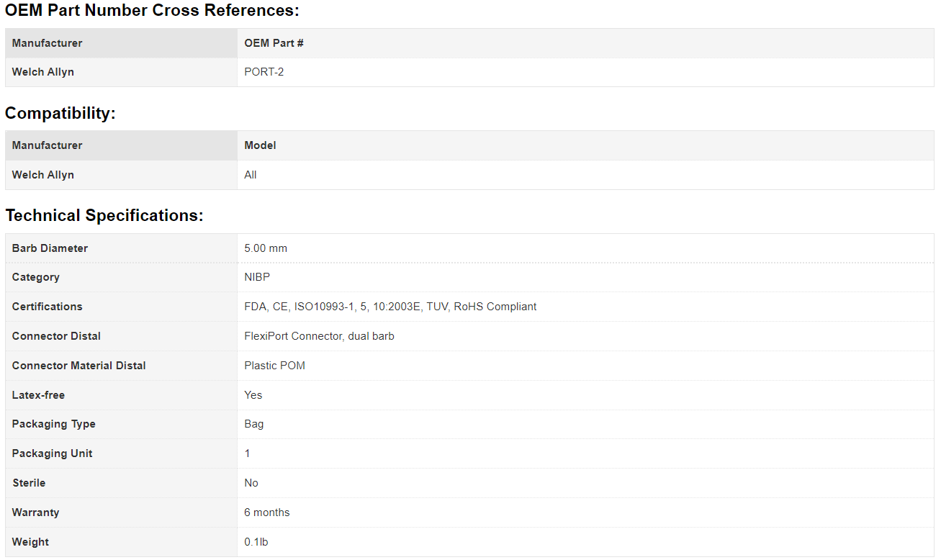Select the 'Bag' packaging value

pos(254,424)
